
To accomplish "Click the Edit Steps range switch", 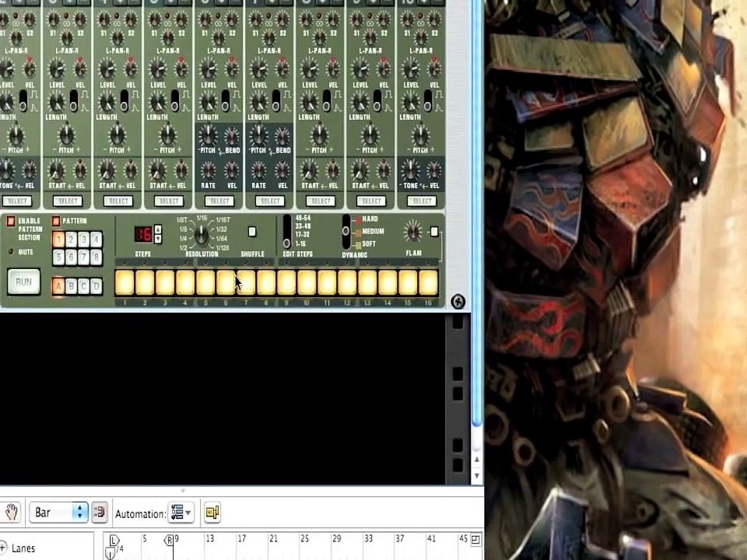I will pyautogui.click(x=287, y=232).
